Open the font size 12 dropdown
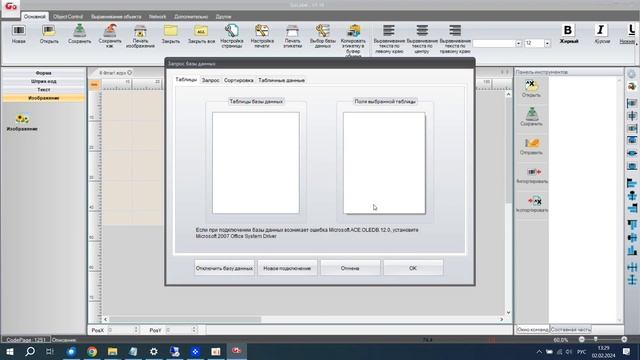Image resolution: width=640 pixels, height=360 pixels. tap(547, 43)
